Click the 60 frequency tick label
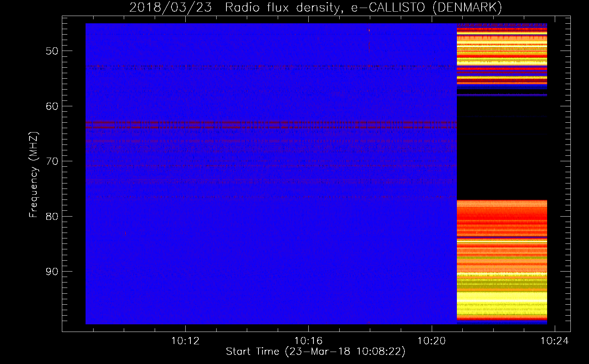Screen dimensions: 589x364 [52, 106]
